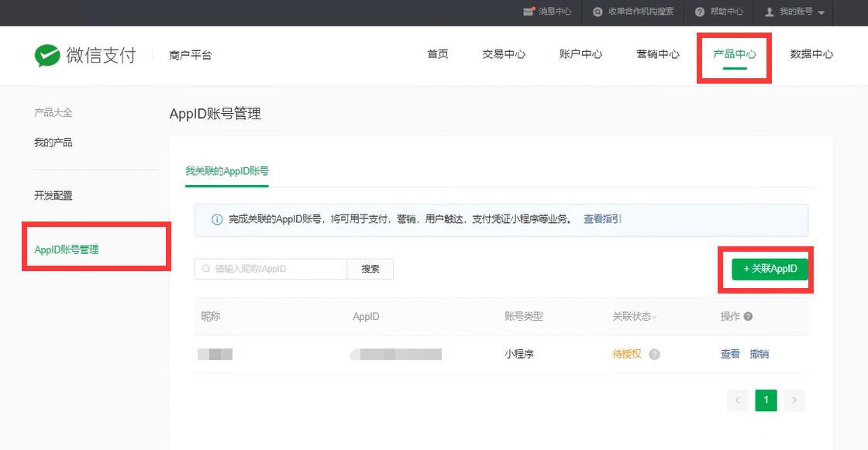The height and width of the screenshot is (450, 868).
Task: Click the 搜索 button
Action: (x=370, y=269)
